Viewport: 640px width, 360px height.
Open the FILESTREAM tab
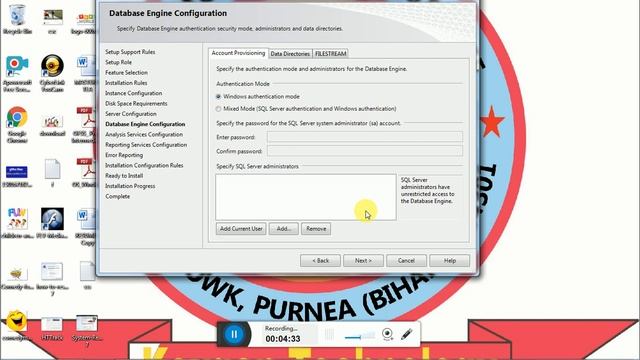click(331, 53)
